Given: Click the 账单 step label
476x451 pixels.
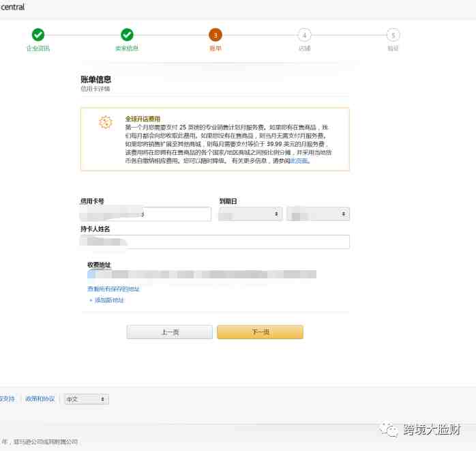Looking at the screenshot, I should [x=215, y=48].
